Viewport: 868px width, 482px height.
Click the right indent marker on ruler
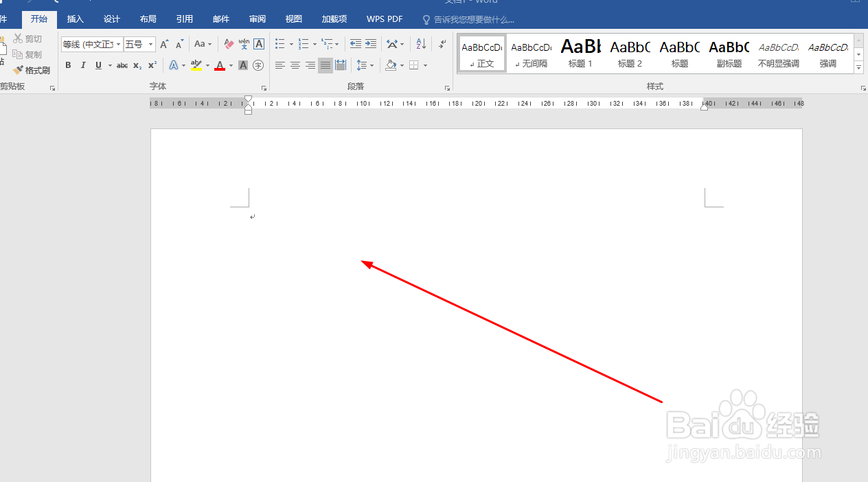(x=704, y=106)
